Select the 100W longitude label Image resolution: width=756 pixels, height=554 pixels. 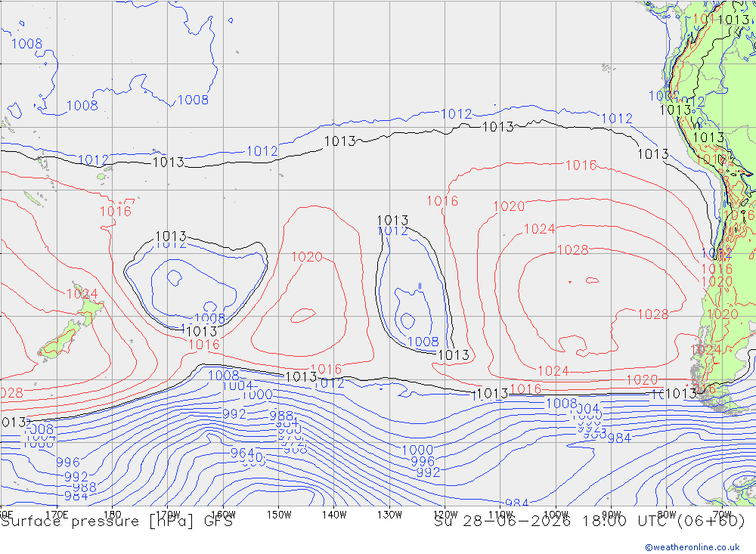tap(556, 515)
